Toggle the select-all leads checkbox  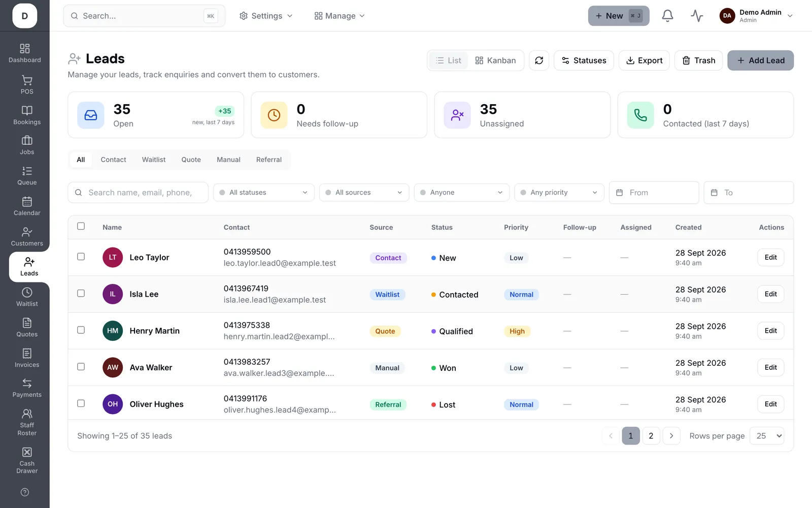click(81, 226)
